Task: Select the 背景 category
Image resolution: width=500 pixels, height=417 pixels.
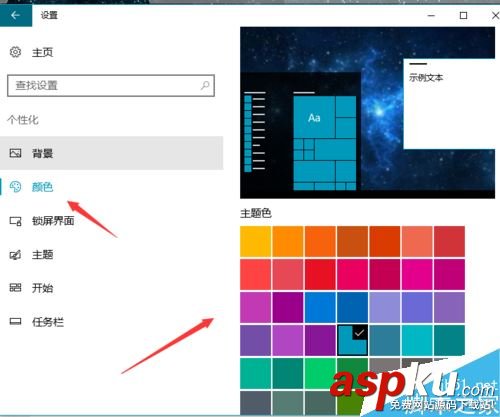Action: (x=111, y=153)
